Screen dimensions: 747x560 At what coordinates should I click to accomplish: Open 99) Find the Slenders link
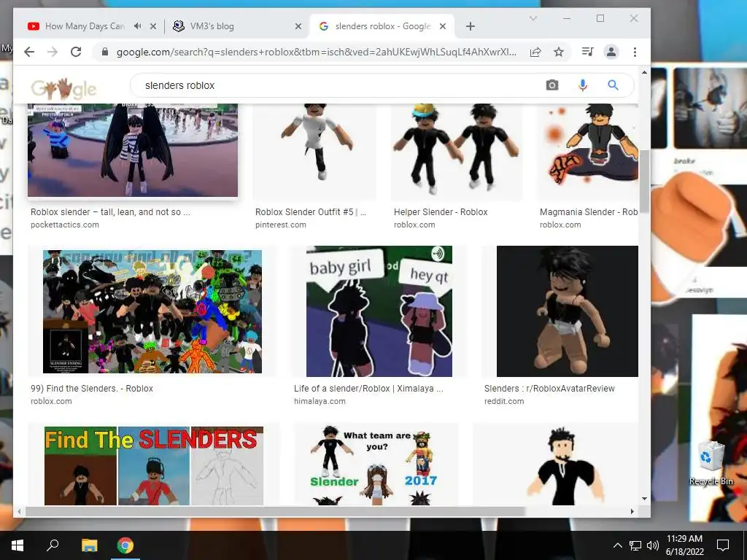point(92,388)
